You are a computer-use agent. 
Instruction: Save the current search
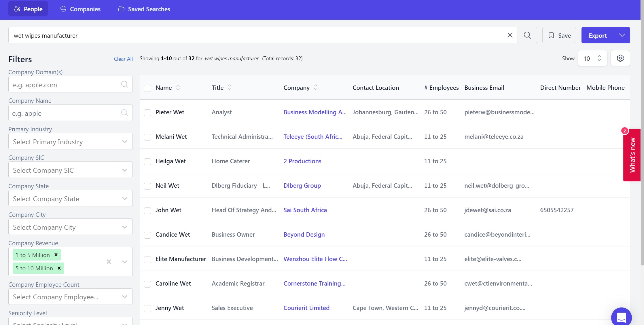point(559,35)
